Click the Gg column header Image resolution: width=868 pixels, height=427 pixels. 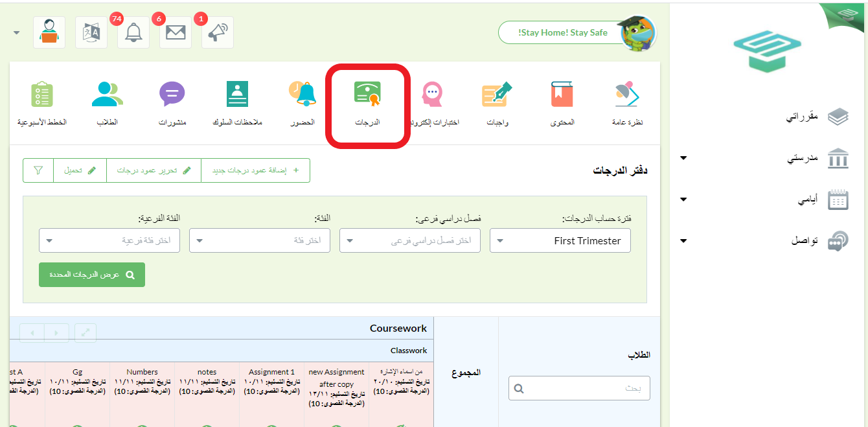point(78,372)
